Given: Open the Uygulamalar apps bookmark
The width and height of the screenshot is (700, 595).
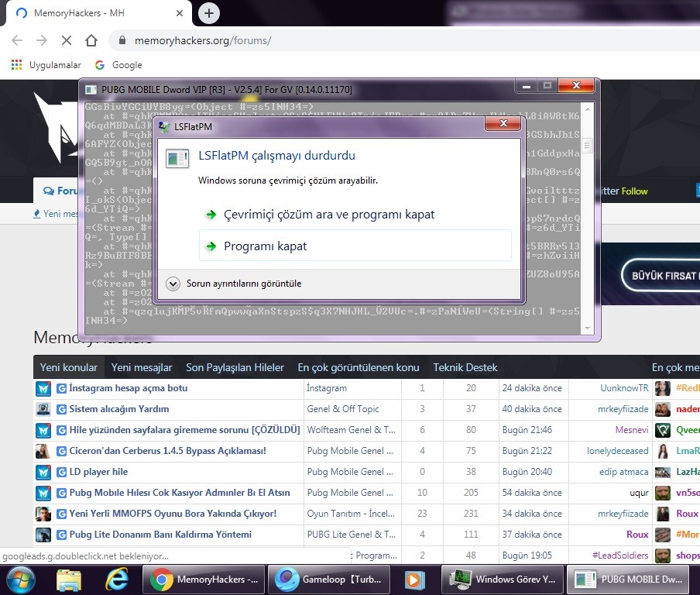Looking at the screenshot, I should pyautogui.click(x=46, y=65).
